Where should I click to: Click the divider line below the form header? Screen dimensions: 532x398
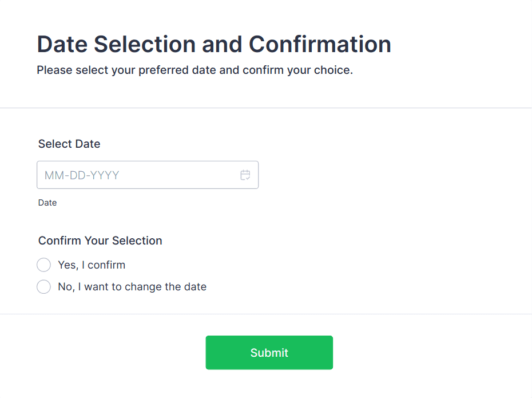(x=266, y=108)
